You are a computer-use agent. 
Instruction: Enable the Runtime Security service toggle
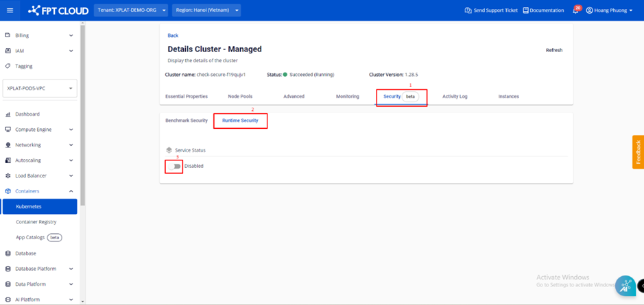click(176, 166)
